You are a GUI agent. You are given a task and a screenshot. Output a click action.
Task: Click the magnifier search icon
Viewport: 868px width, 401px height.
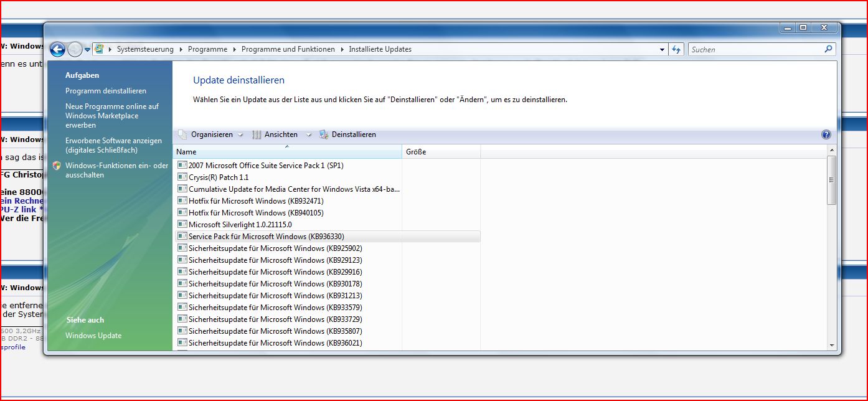click(828, 49)
